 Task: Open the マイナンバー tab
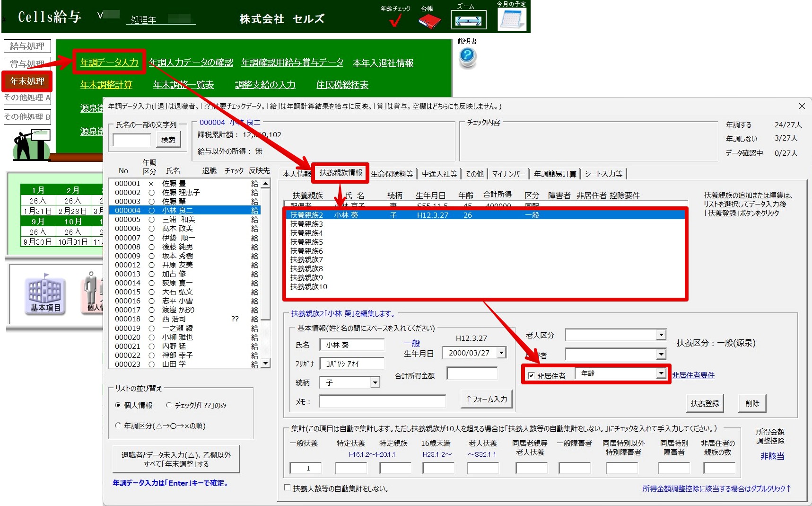[508, 174]
